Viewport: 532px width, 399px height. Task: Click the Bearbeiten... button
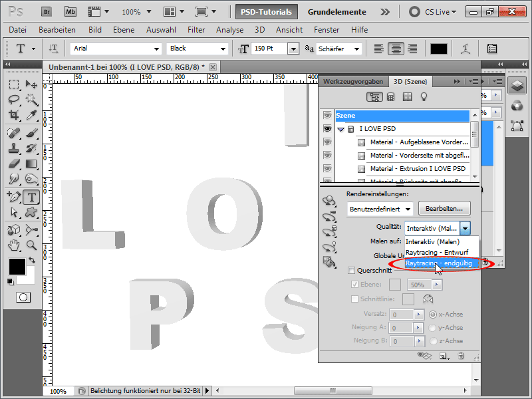tap(444, 209)
